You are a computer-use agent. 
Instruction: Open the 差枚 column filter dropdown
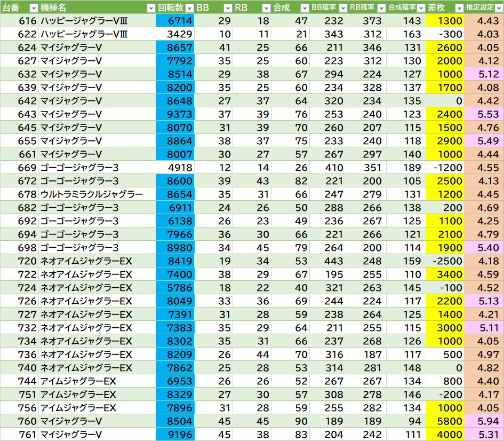[459, 8]
